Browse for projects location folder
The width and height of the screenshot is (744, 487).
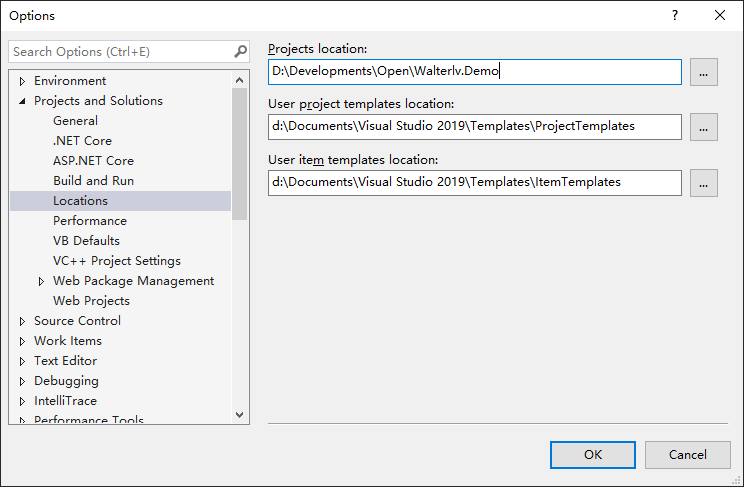point(704,72)
